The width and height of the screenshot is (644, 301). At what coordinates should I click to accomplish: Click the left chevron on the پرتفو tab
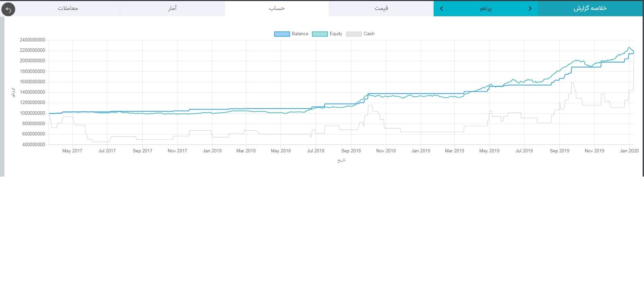click(x=441, y=8)
